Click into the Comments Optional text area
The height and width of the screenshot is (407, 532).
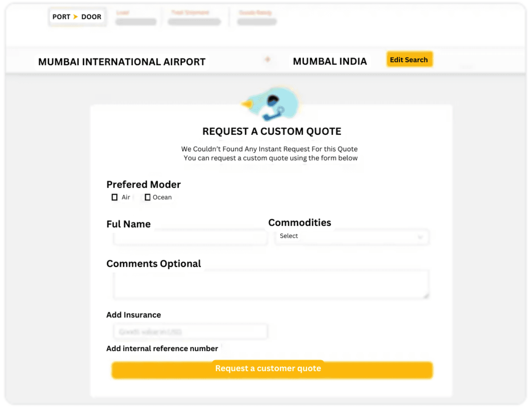tap(270, 284)
